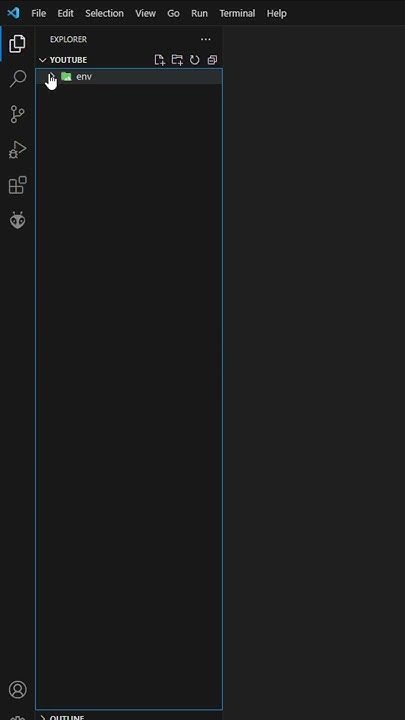Open Explorer's Views and More Actions menu

point(206,39)
